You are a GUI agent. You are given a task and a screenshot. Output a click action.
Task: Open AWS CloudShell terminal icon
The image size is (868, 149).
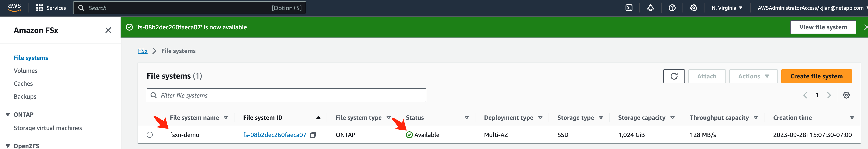629,8
